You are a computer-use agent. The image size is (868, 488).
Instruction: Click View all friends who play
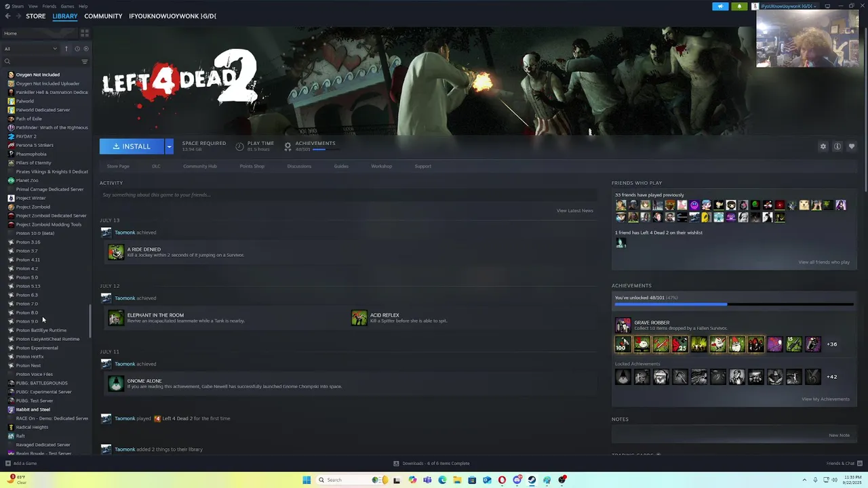pyautogui.click(x=824, y=262)
